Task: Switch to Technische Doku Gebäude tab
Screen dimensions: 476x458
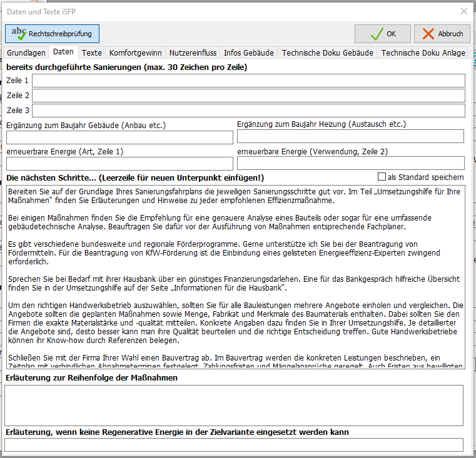Action: 327,53
